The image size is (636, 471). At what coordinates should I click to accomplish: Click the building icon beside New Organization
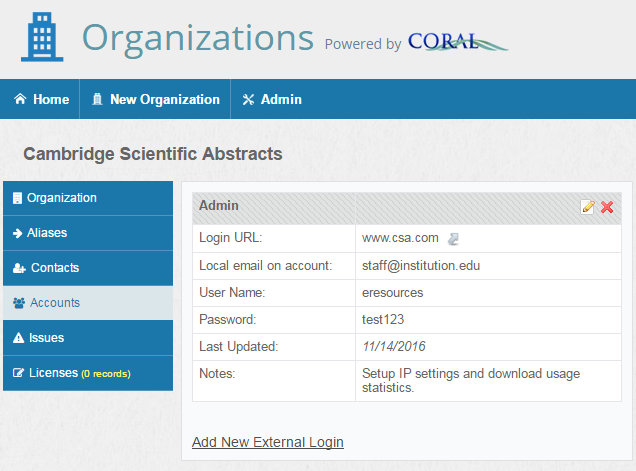point(97,99)
